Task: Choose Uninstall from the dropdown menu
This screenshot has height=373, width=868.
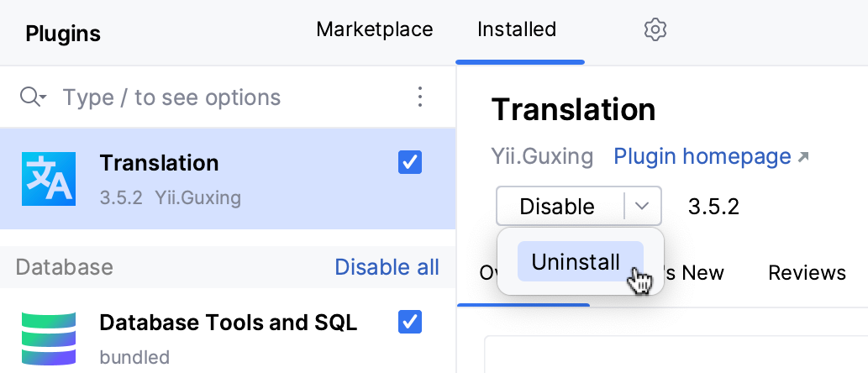Action: pyautogui.click(x=576, y=262)
